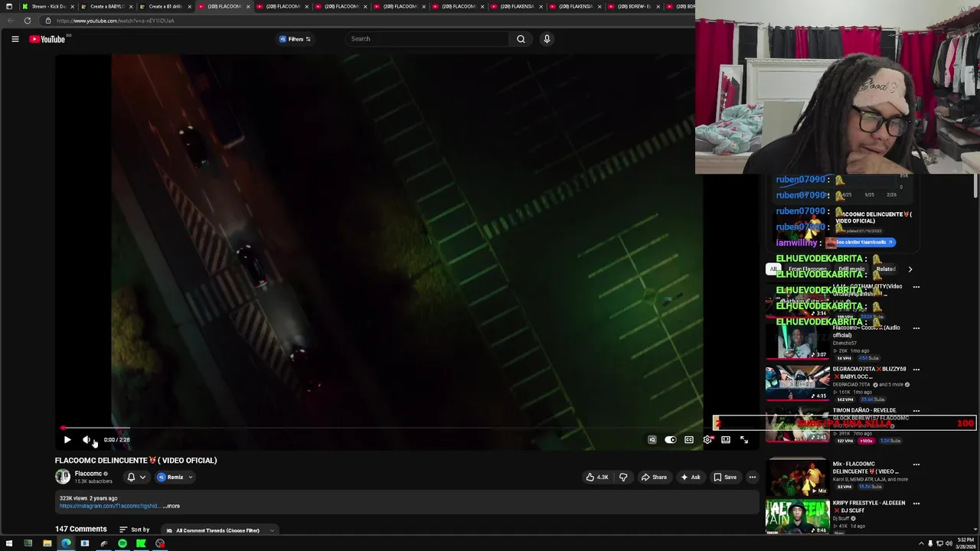The image size is (980, 551).
Task: Open the Filters button beside search
Action: click(x=295, y=39)
